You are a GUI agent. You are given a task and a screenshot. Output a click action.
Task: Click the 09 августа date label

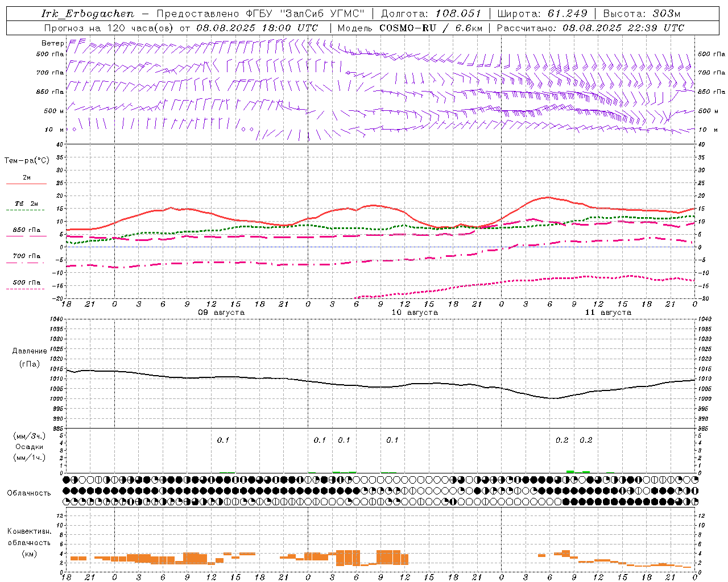(x=221, y=313)
